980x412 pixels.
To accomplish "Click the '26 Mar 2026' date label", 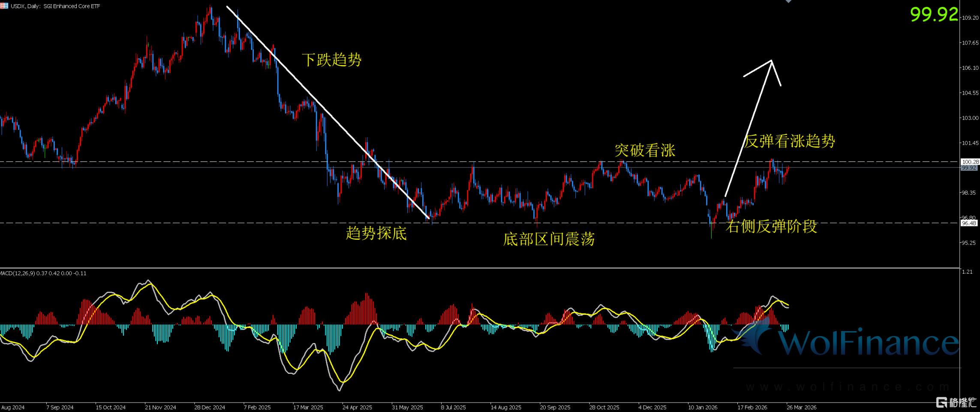I will pyautogui.click(x=802, y=407).
